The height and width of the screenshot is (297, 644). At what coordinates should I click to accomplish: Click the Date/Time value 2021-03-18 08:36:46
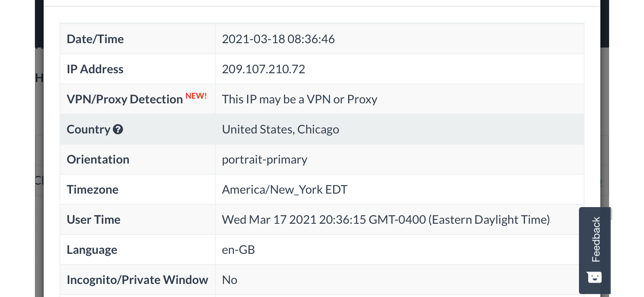278,39
